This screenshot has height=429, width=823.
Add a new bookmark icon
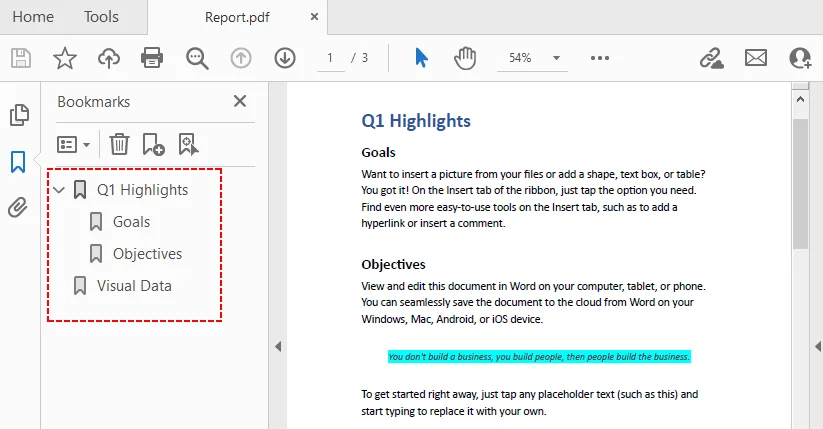pyautogui.click(x=153, y=144)
